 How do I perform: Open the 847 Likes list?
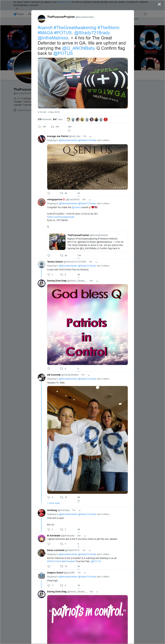pyautogui.click(x=58, y=120)
